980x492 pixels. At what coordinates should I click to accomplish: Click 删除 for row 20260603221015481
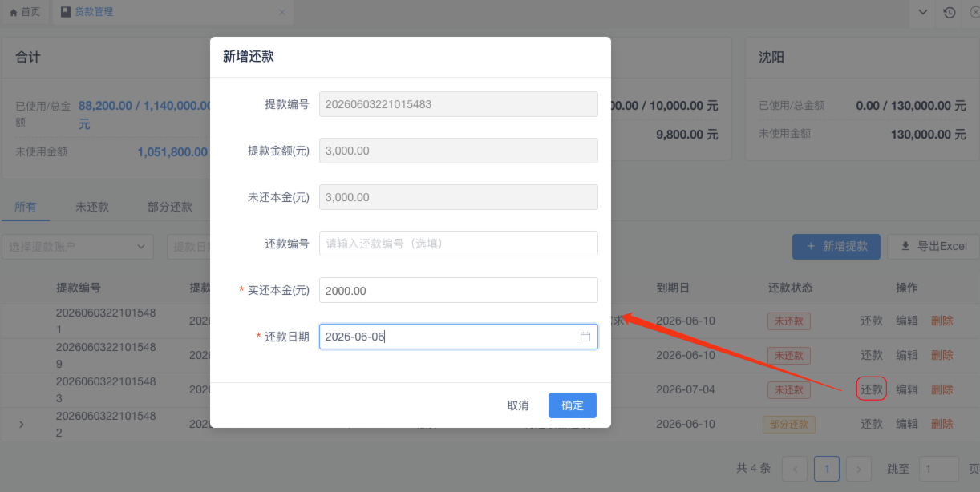942,321
